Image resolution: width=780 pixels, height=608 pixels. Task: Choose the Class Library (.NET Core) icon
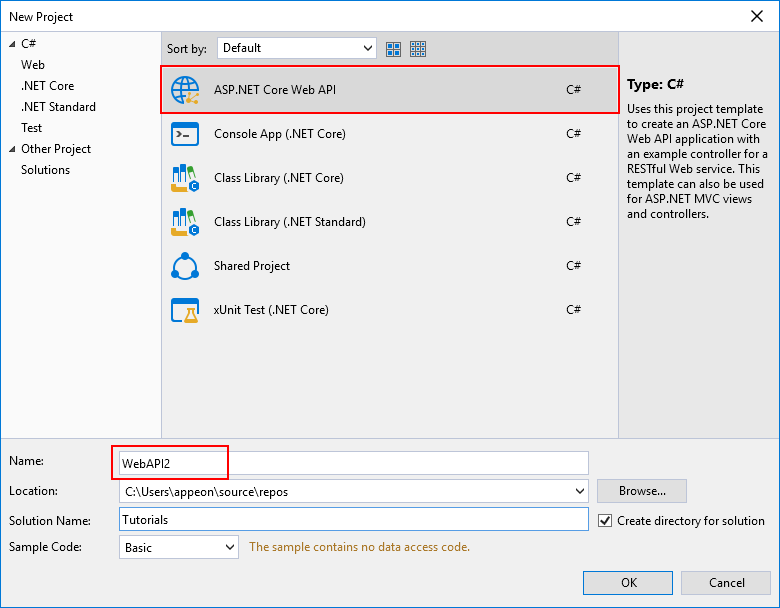(186, 178)
